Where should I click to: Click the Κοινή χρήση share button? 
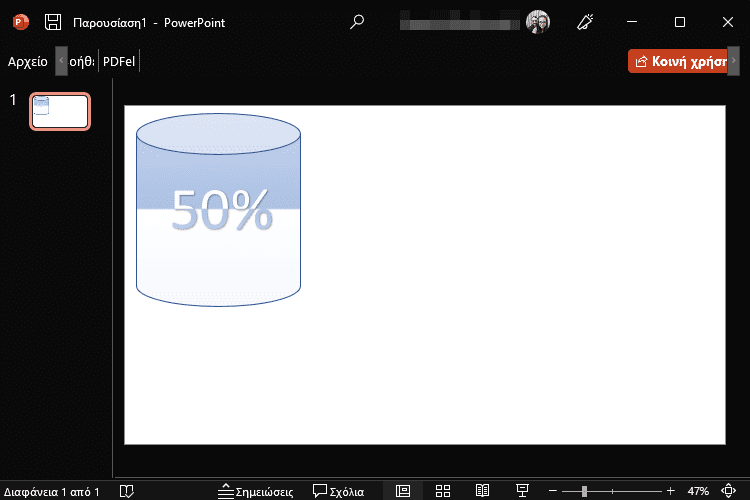678,61
